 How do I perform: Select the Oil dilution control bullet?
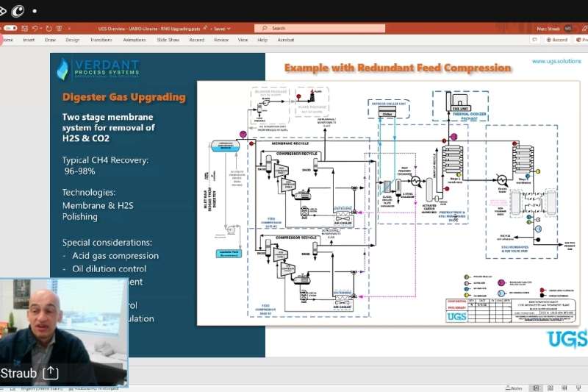coord(110,268)
